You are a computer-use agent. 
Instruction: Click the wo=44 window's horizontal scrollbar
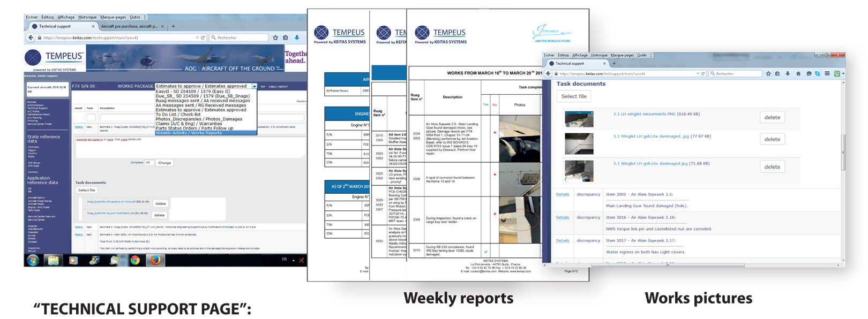click(x=667, y=265)
